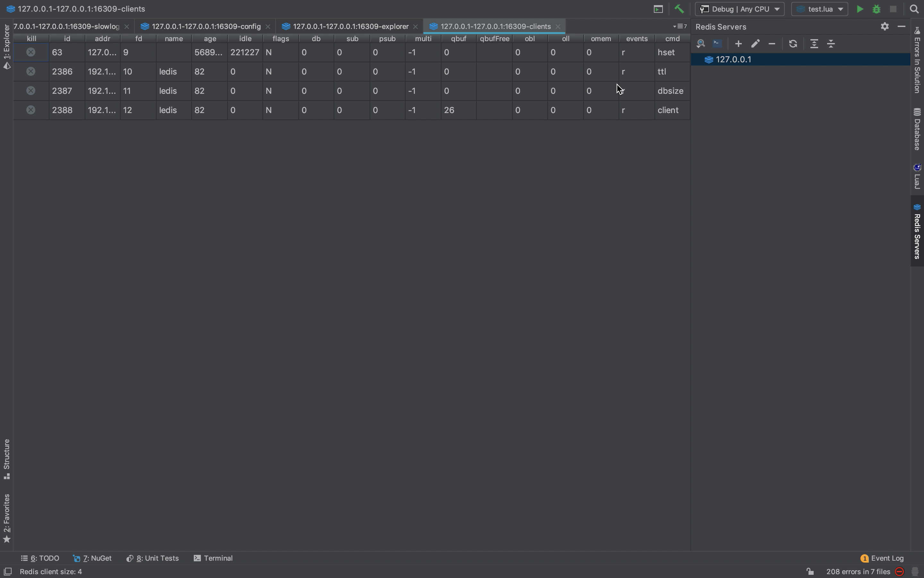Screen dimensions: 924x578
Task: Kill the client with id 2388
Action: pyautogui.click(x=31, y=110)
